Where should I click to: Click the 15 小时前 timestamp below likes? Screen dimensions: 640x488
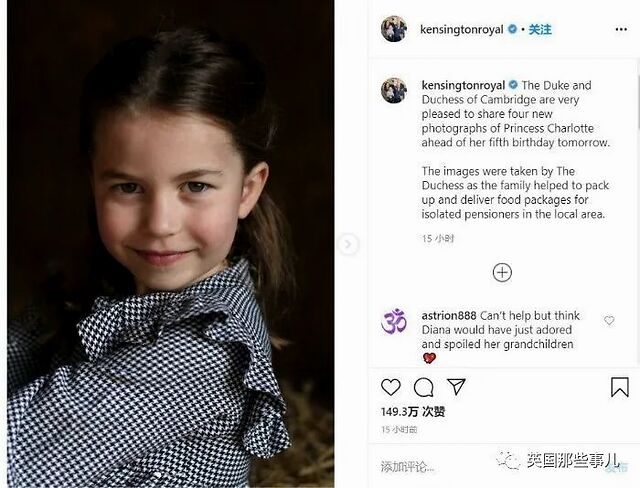click(x=399, y=430)
